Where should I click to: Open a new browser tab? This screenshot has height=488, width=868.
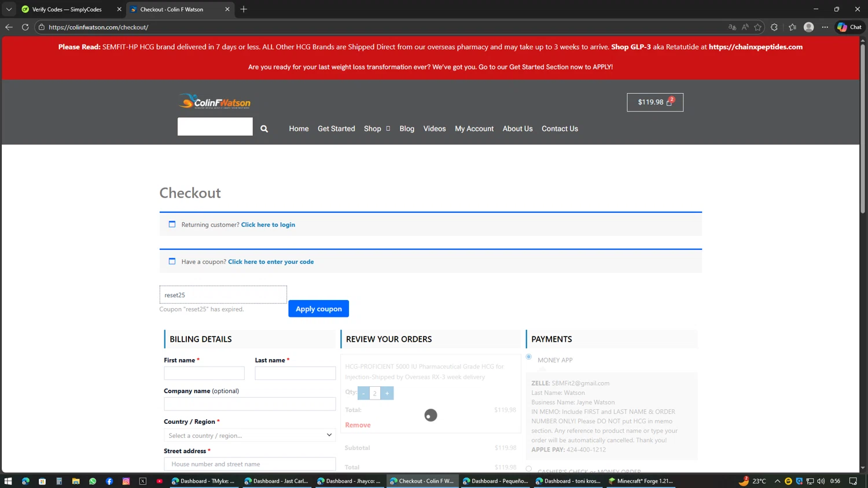point(244,9)
